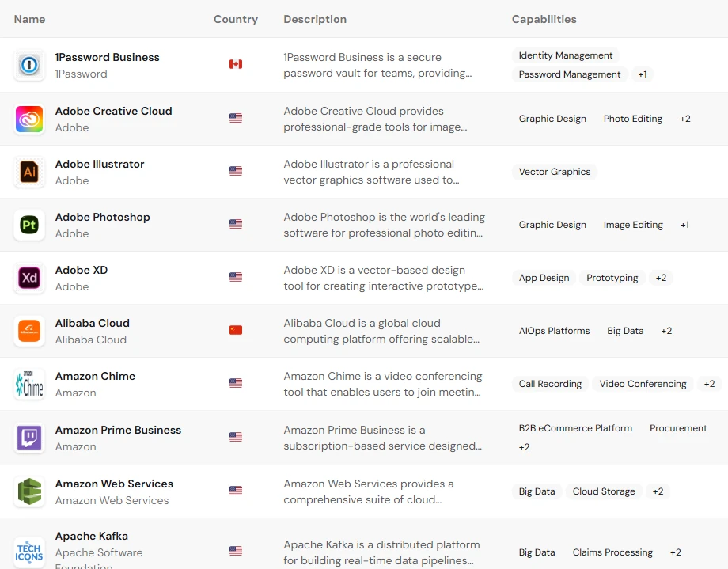Image resolution: width=728 pixels, height=569 pixels.
Task: Open the 1Password Business app icon
Action: pyautogui.click(x=29, y=65)
